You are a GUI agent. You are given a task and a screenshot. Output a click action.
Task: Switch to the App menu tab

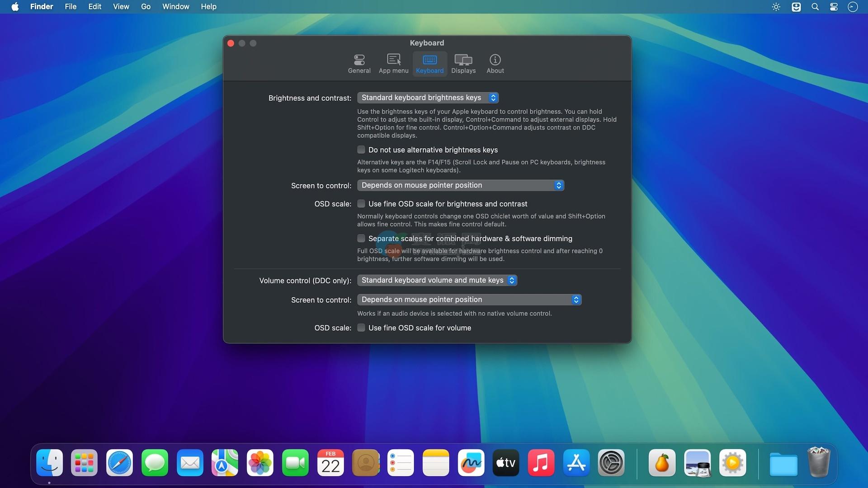pos(393,64)
